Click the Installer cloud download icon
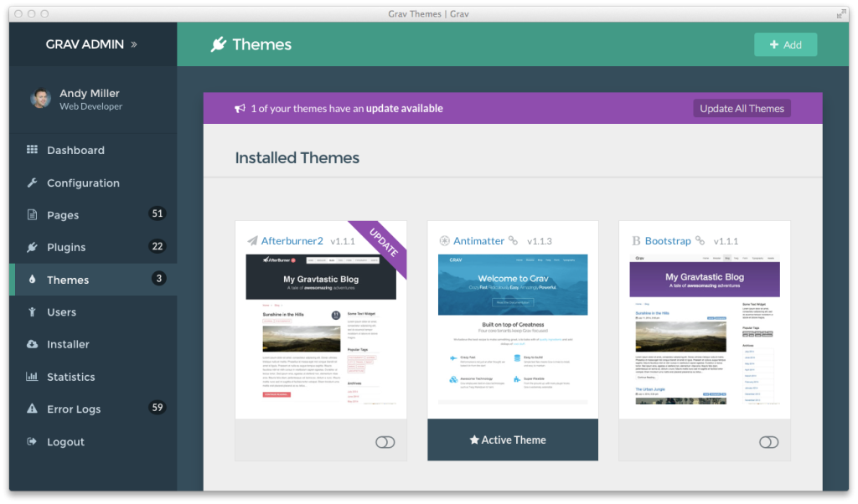 click(33, 344)
